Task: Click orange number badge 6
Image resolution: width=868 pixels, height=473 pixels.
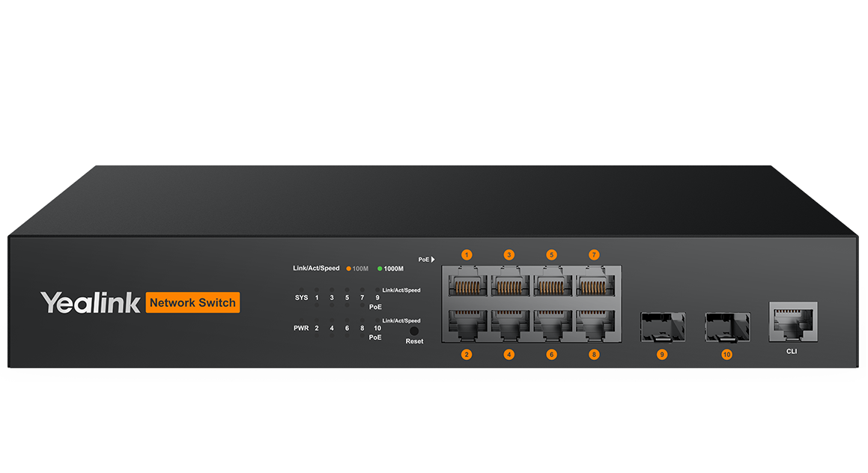Action: pyautogui.click(x=552, y=355)
